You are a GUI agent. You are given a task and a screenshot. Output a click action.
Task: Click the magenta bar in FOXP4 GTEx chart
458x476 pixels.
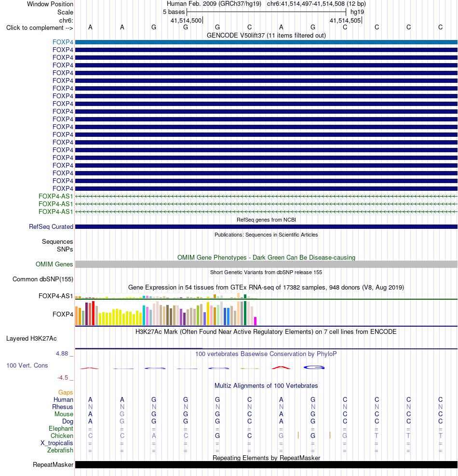pos(256,321)
